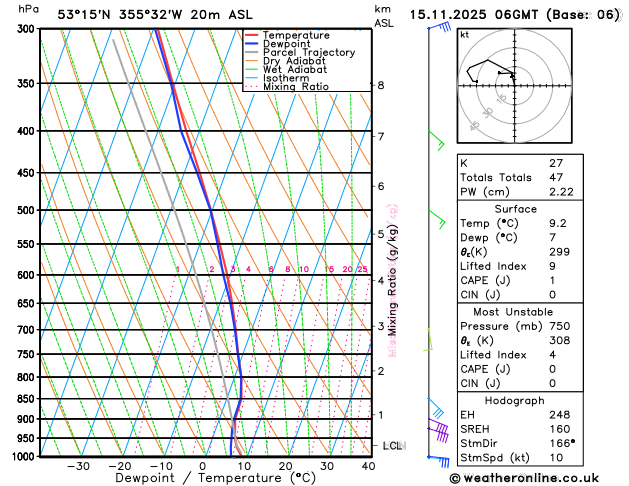Click the 700 pressure level label
Image resolution: width=629 pixels, height=486 pixels.
(28, 330)
